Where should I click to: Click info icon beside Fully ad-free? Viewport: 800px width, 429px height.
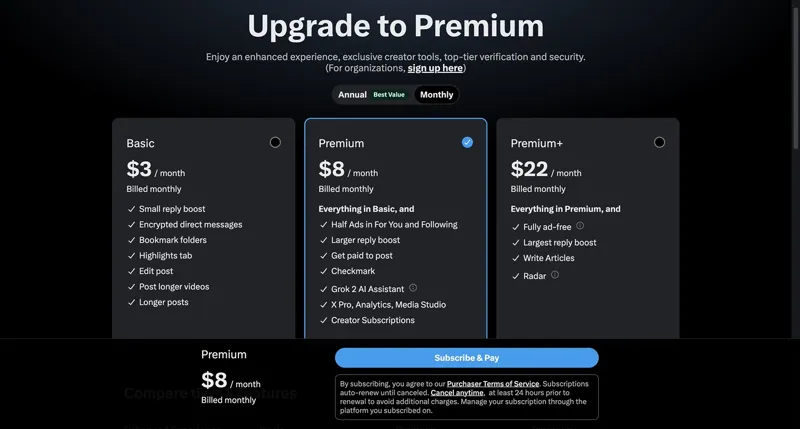[x=580, y=226]
